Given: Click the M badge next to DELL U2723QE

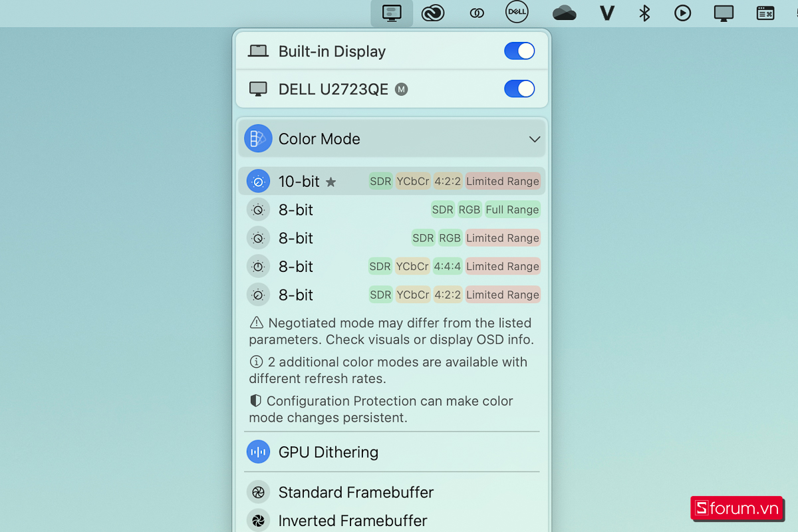Looking at the screenshot, I should pos(401,89).
